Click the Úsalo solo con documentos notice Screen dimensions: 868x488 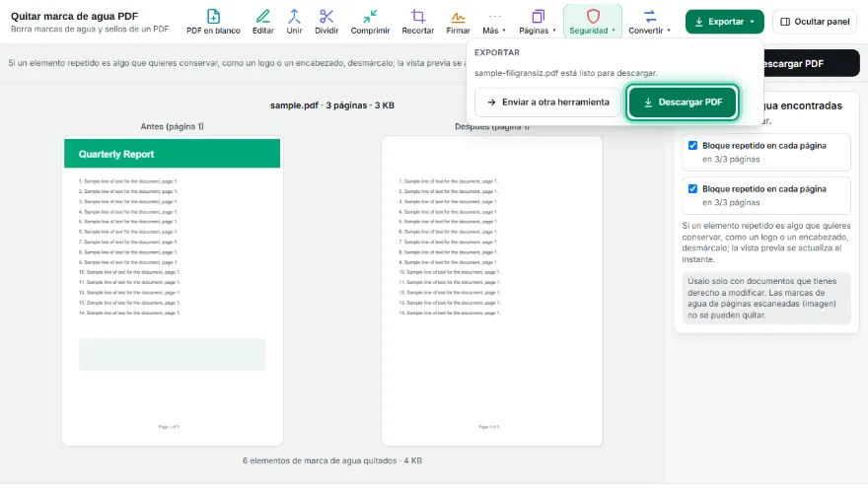point(766,298)
